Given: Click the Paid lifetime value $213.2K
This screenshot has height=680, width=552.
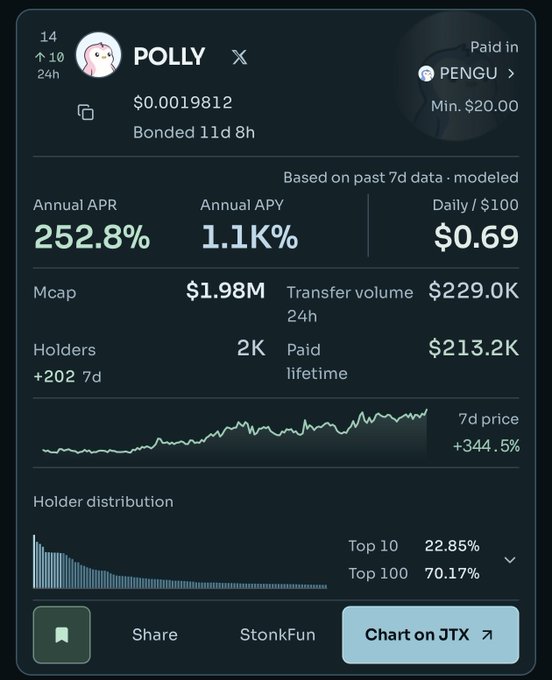Looking at the screenshot, I should (474, 348).
